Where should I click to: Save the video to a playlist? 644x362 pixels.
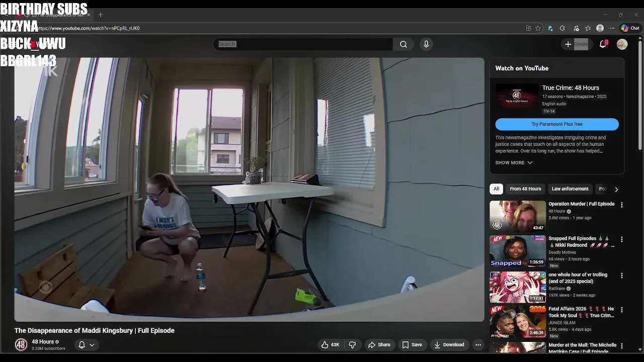coord(412,345)
